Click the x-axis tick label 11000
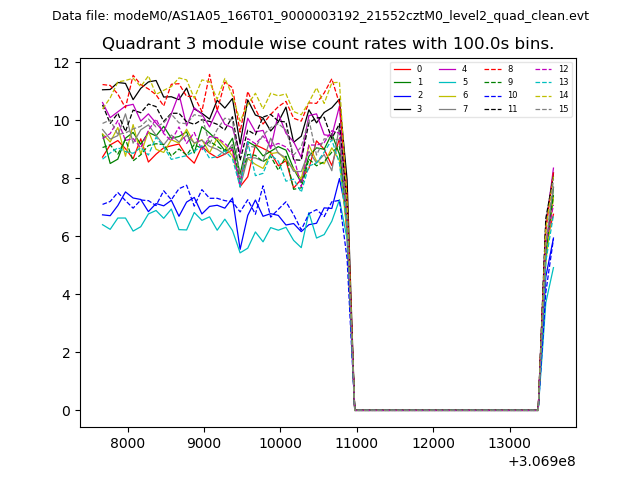Screen dimensions: 640x480 coord(356,443)
